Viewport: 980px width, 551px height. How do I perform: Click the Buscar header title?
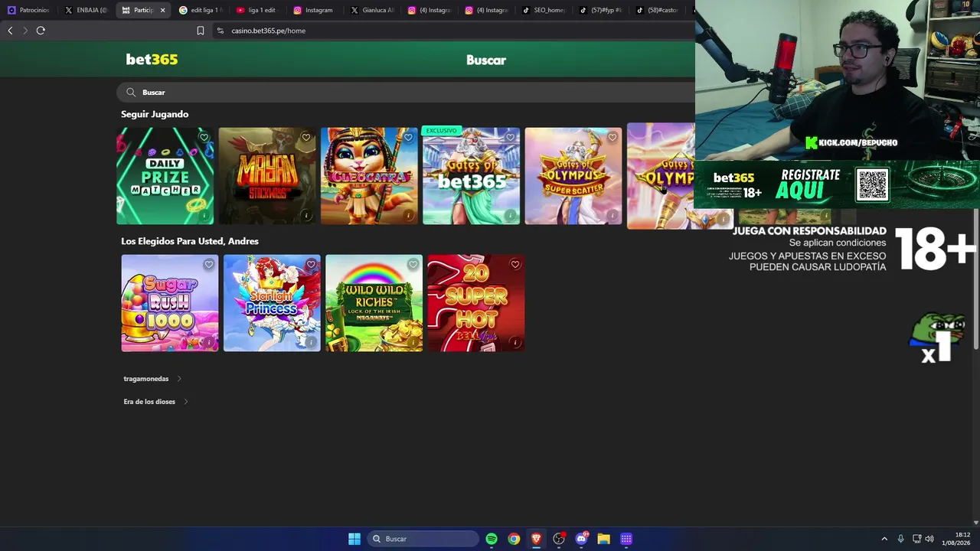pos(486,60)
